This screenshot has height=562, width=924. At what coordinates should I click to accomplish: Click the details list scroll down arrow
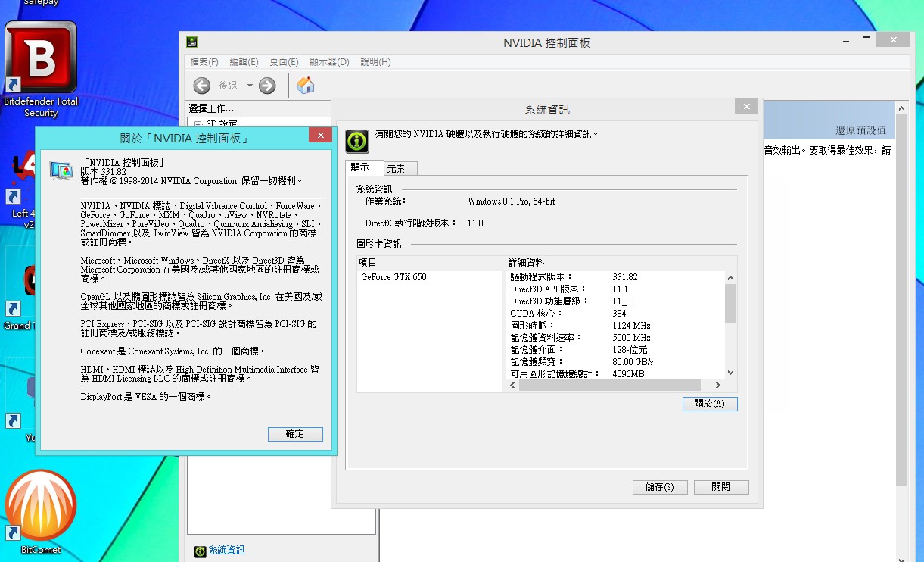(x=730, y=373)
